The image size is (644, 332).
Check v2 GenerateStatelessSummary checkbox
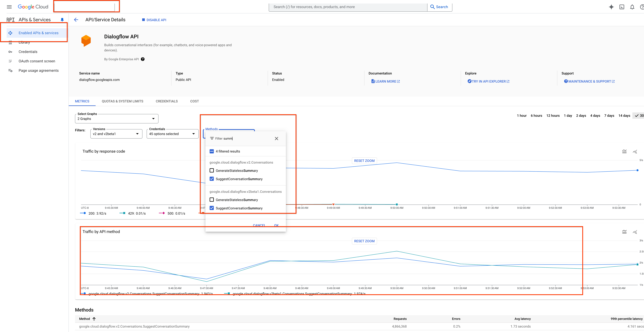[x=212, y=171]
